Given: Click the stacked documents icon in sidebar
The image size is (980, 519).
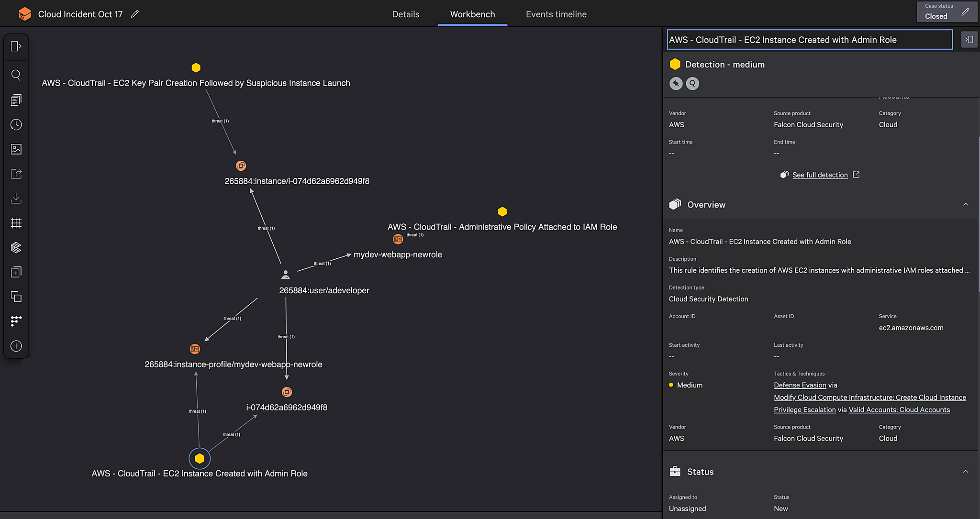Looking at the screenshot, I should click(x=16, y=99).
